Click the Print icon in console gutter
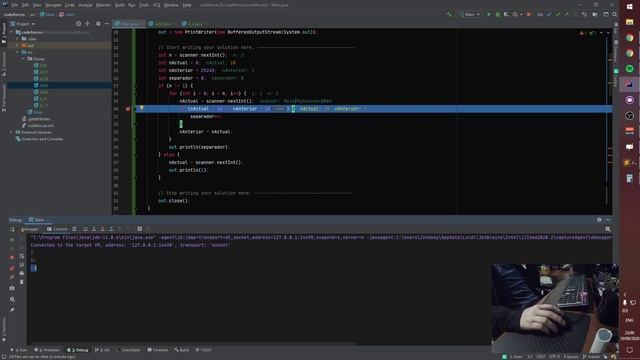Image resolution: width=640 pixels, height=360 pixels. 22,273
